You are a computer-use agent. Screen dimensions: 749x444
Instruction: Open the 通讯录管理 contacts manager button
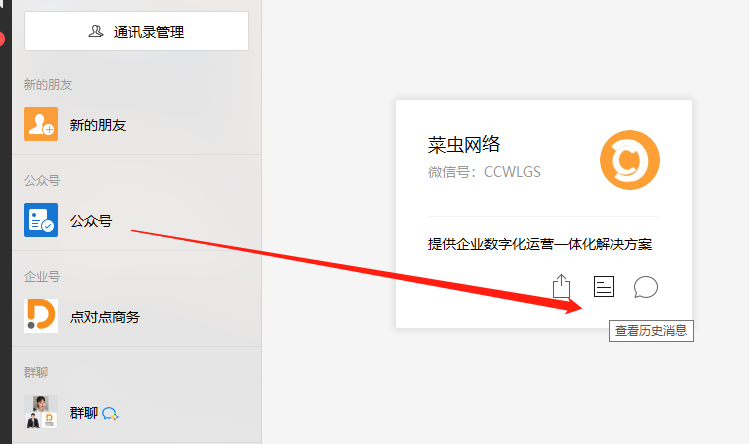pyautogui.click(x=136, y=31)
